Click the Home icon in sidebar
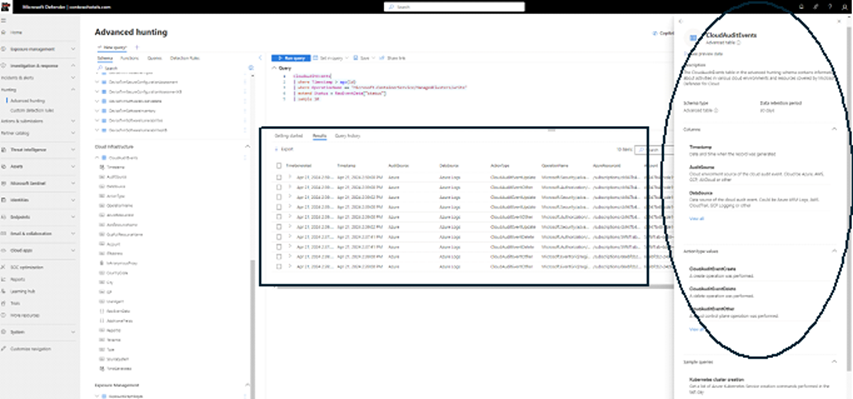Image resolution: width=853 pixels, height=399 pixels. (4, 33)
